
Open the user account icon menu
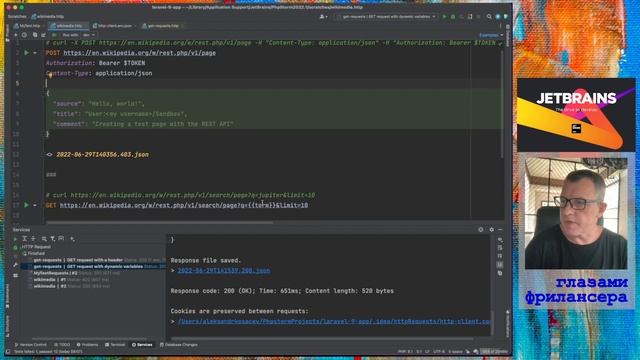pyautogui.click(x=323, y=17)
